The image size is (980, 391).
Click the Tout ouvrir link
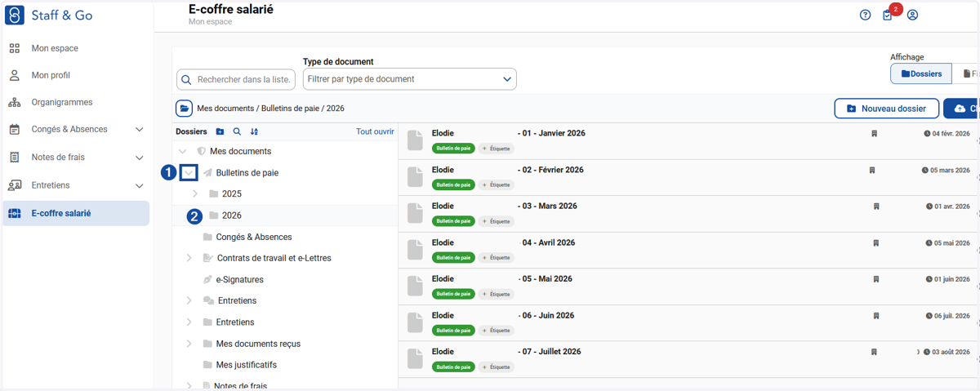click(375, 131)
